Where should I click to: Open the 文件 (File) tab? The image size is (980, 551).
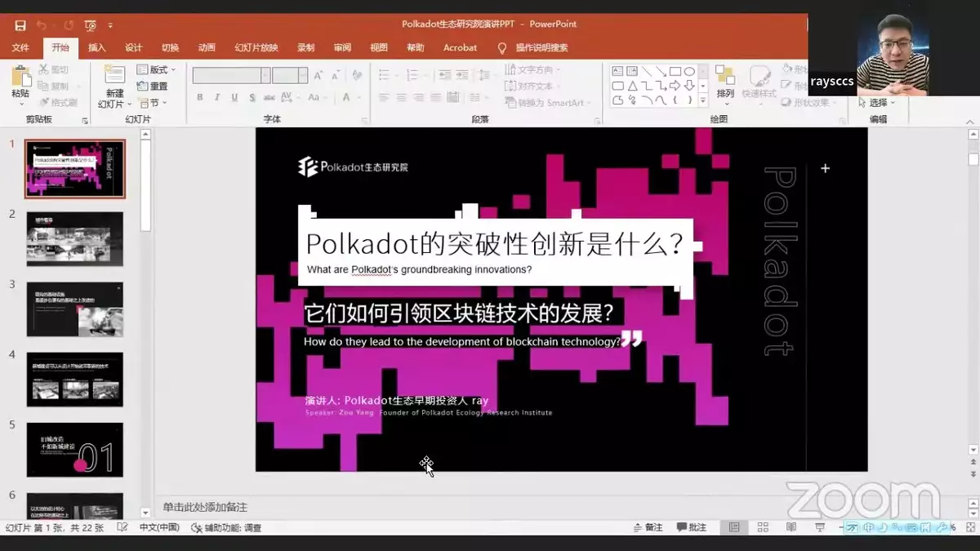[x=20, y=47]
